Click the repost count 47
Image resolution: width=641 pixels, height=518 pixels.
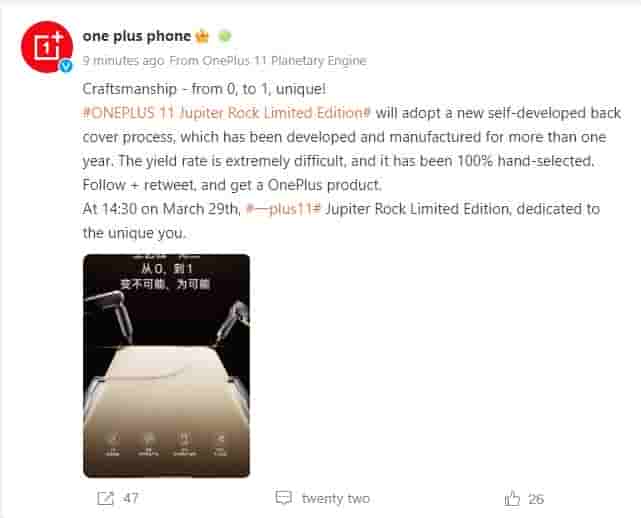point(131,498)
